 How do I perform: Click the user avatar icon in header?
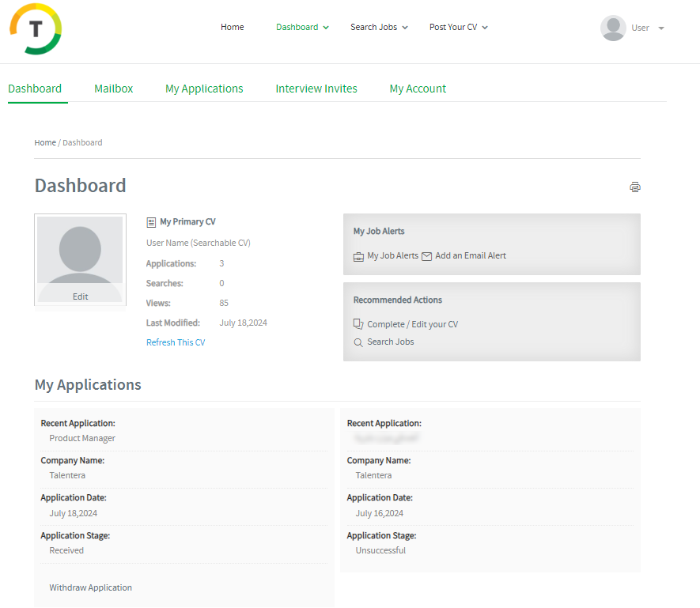click(613, 28)
